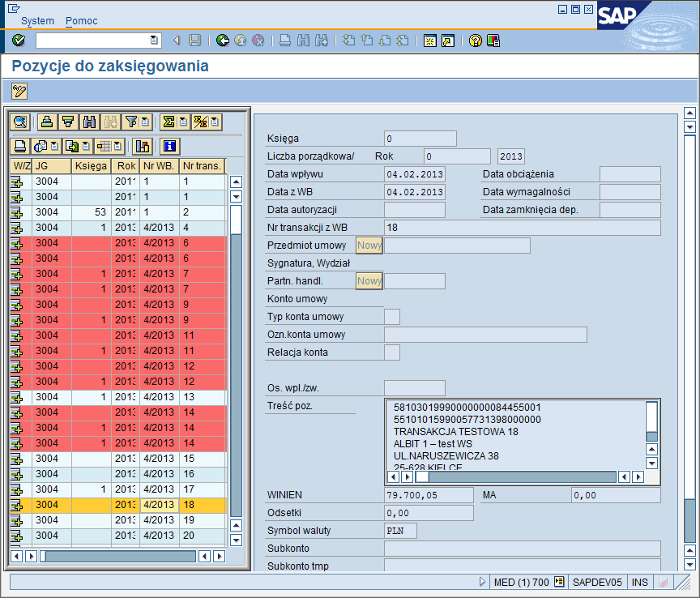Click the horizontal scrollbar thumb under the list
This screenshot has height=598, width=700.
[43, 556]
